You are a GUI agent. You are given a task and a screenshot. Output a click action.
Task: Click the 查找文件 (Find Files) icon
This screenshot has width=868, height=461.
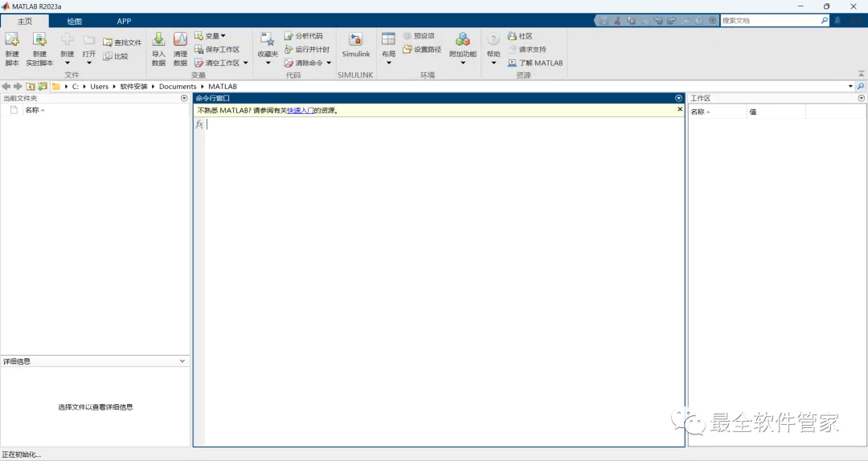coord(108,43)
